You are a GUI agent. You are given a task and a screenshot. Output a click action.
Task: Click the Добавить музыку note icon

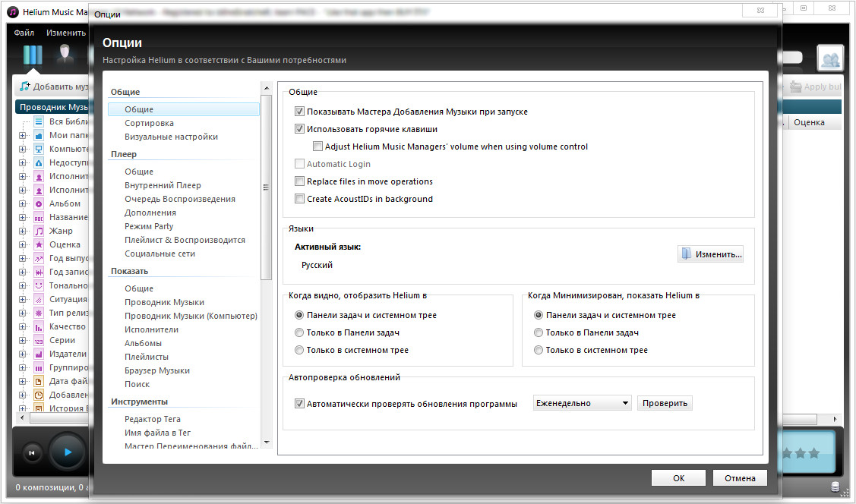[x=24, y=87]
